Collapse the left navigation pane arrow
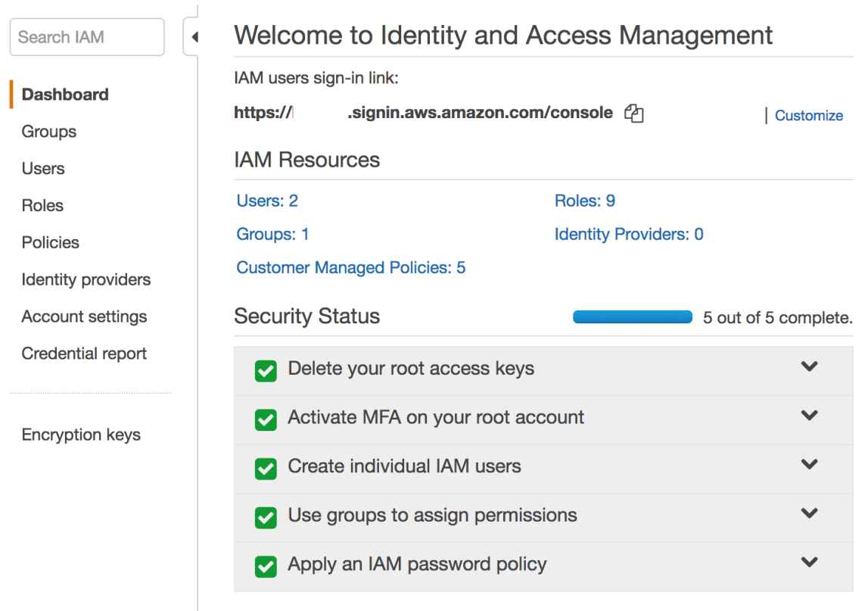The image size is (868, 611). tap(194, 37)
